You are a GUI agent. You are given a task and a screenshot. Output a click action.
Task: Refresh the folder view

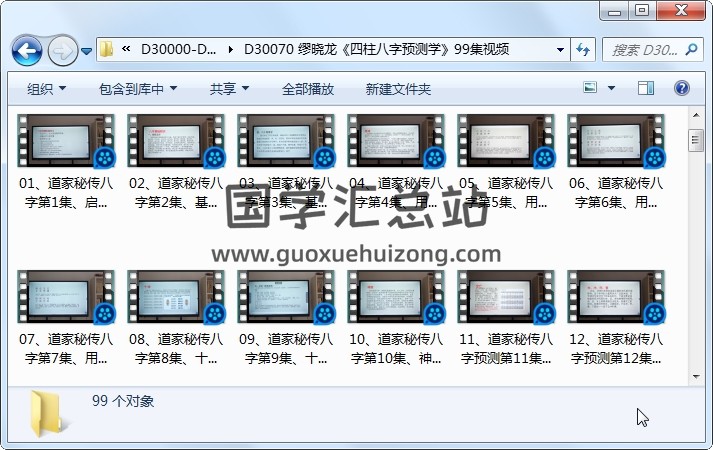[x=583, y=50]
